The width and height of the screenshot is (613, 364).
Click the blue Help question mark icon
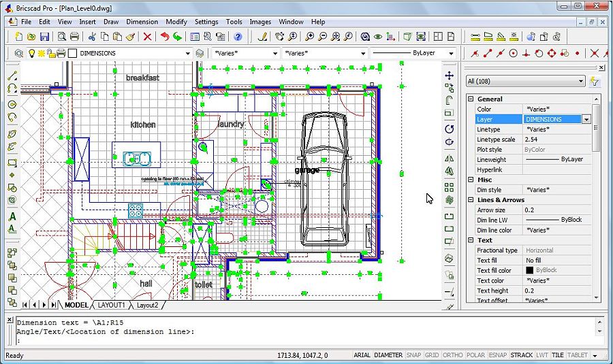(x=238, y=37)
